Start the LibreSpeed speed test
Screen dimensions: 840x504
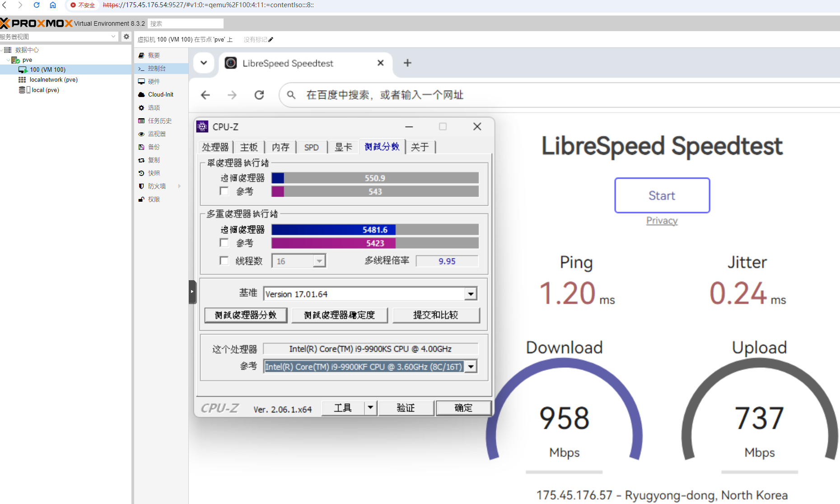pyautogui.click(x=662, y=195)
